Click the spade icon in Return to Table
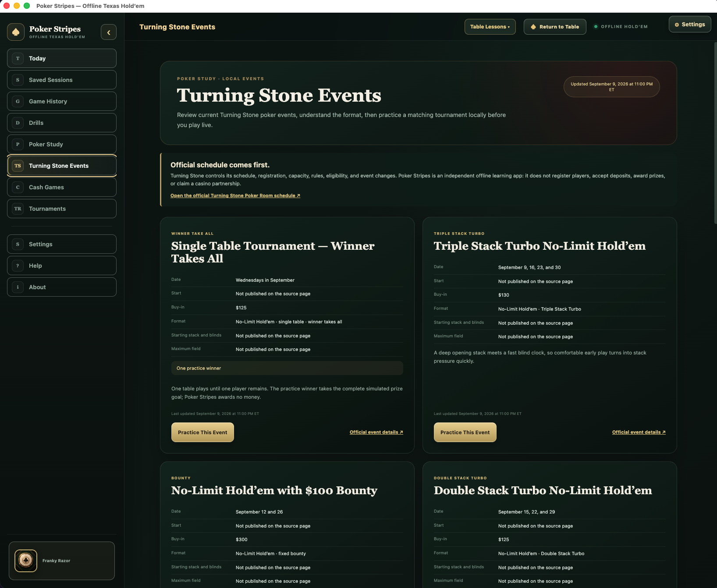 [x=533, y=27]
